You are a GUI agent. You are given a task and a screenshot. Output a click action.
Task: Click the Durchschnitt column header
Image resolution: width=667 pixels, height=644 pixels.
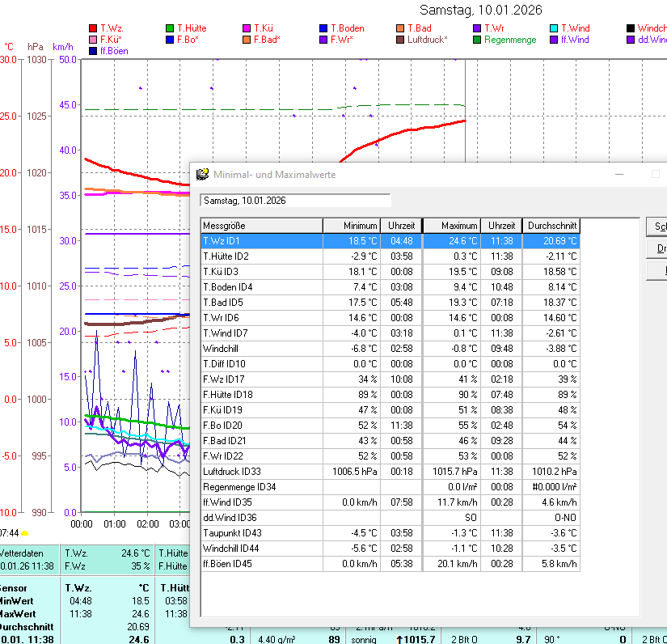click(x=551, y=226)
